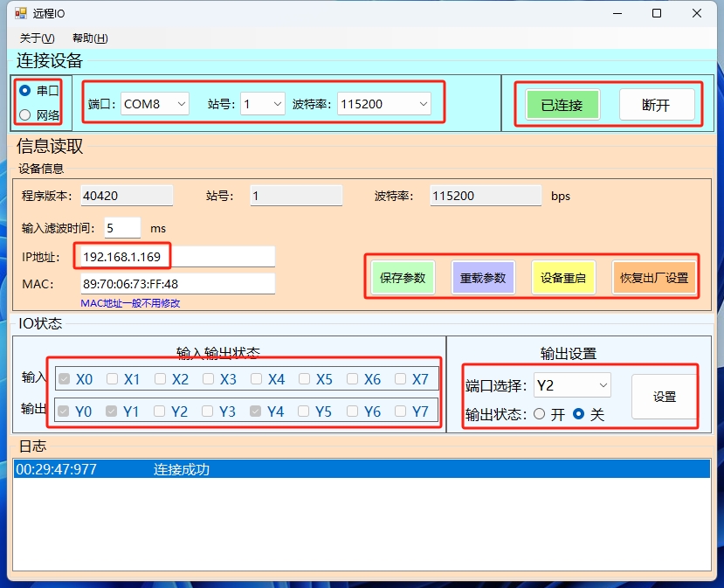Click the green 已连接 button
Viewport: 724px width, 588px height.
pyautogui.click(x=562, y=105)
